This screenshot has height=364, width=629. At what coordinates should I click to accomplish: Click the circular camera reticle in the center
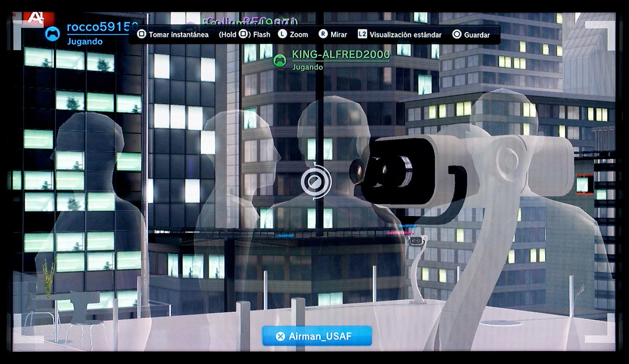click(x=316, y=182)
